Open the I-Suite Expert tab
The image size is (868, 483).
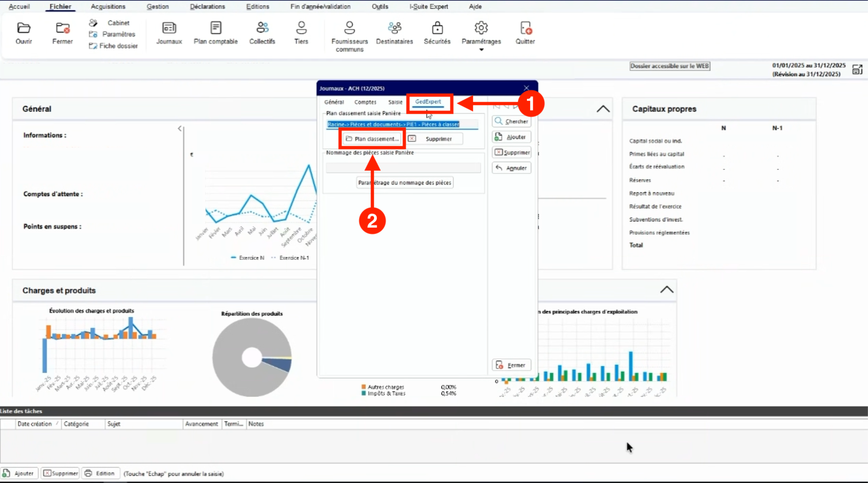pos(429,6)
